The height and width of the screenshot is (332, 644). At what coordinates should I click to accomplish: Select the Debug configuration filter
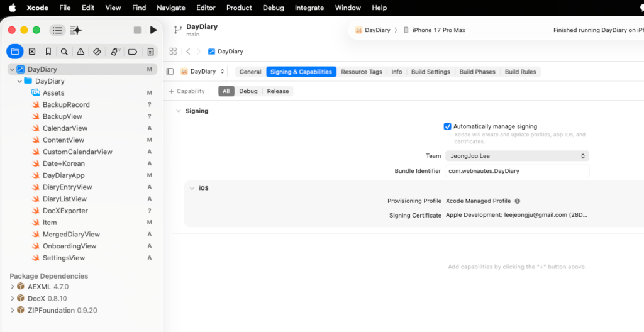tap(248, 91)
